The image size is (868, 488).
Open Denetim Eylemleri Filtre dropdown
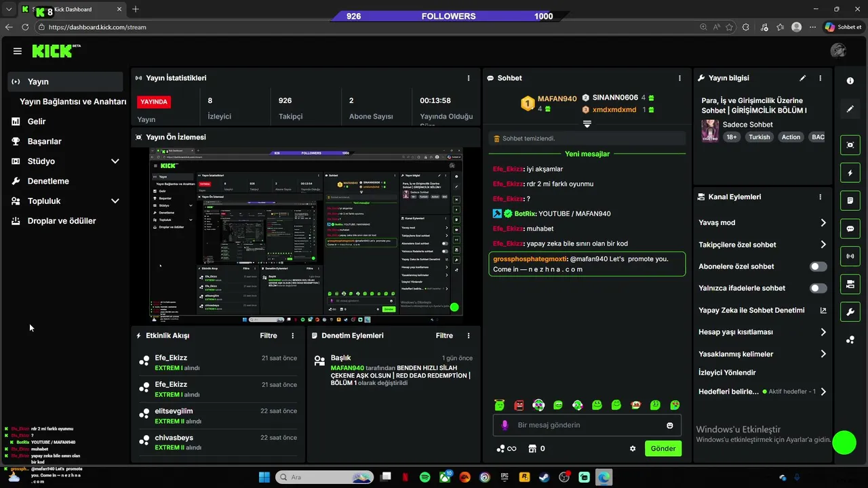pyautogui.click(x=444, y=335)
